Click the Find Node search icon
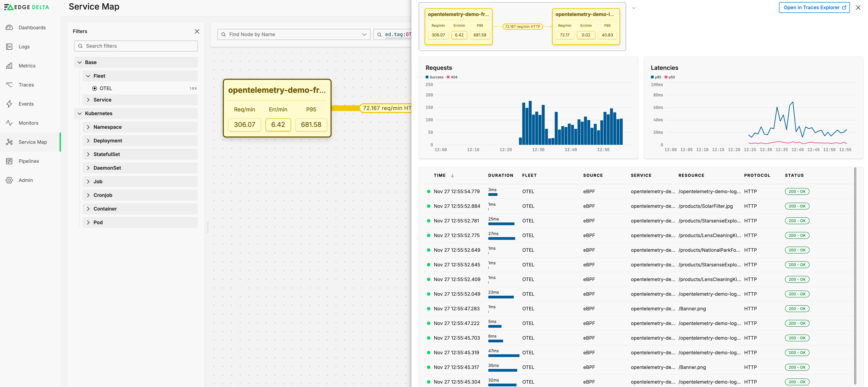868x387 pixels. [223, 34]
